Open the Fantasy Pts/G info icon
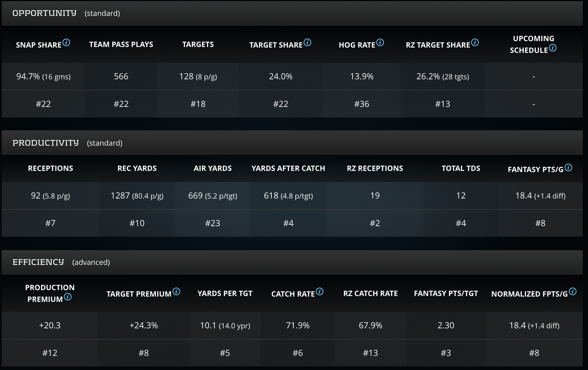Screen dimensions: 588x370 coord(568,167)
